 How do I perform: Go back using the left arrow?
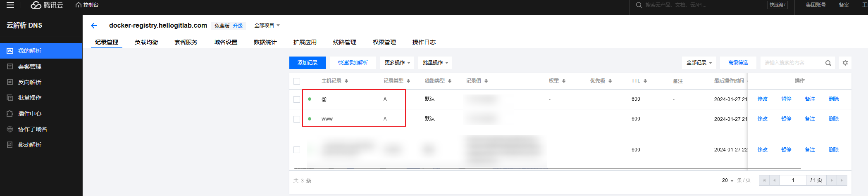pyautogui.click(x=94, y=26)
